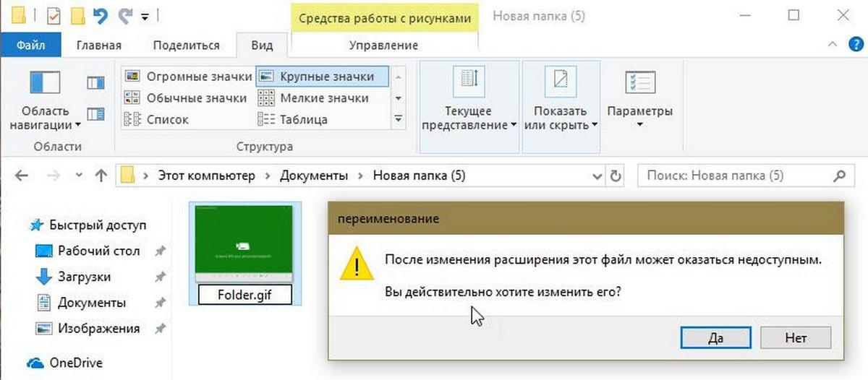868x380 pixels.
Task: Open the Параметры dropdown arrow
Action: click(640, 126)
